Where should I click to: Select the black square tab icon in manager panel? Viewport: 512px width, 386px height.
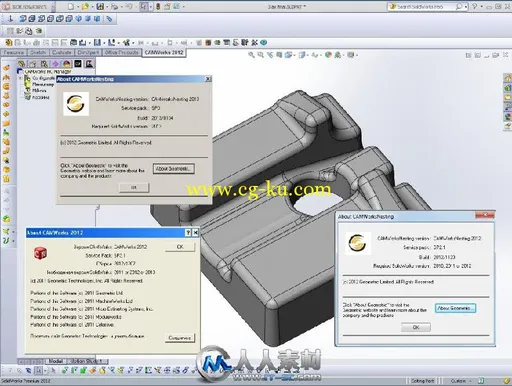click(78, 64)
